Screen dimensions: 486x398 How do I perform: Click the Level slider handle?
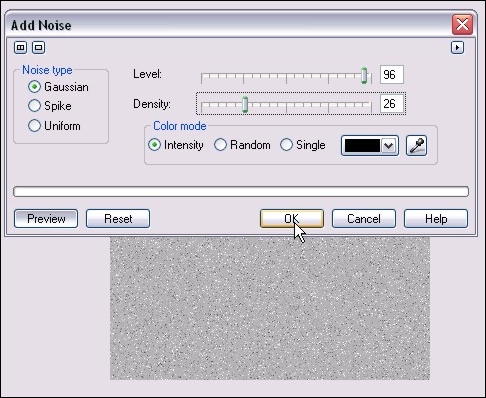364,75
